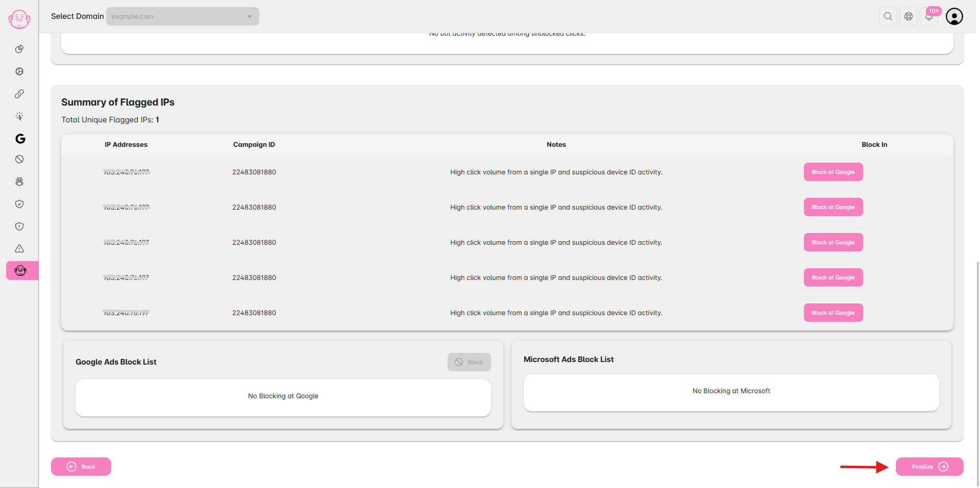The height and width of the screenshot is (488, 980).
Task: Open the chain link sidebar icon
Action: pyautogui.click(x=19, y=94)
